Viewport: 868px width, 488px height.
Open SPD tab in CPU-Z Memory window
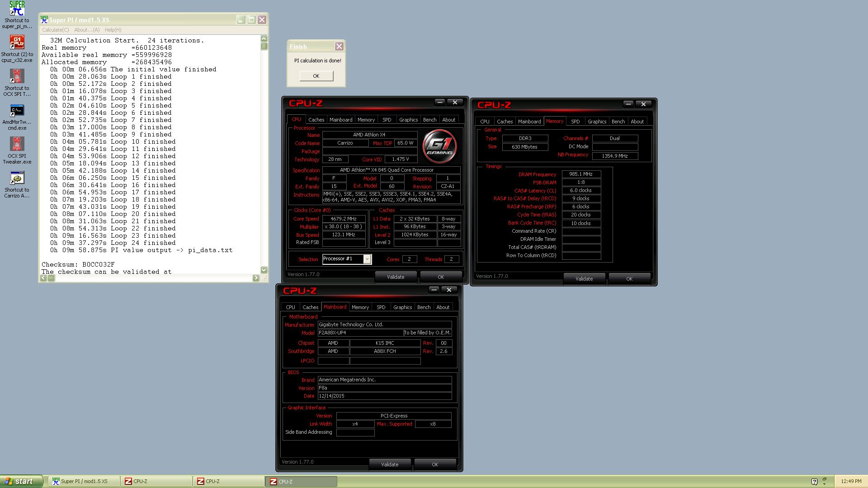(x=576, y=122)
